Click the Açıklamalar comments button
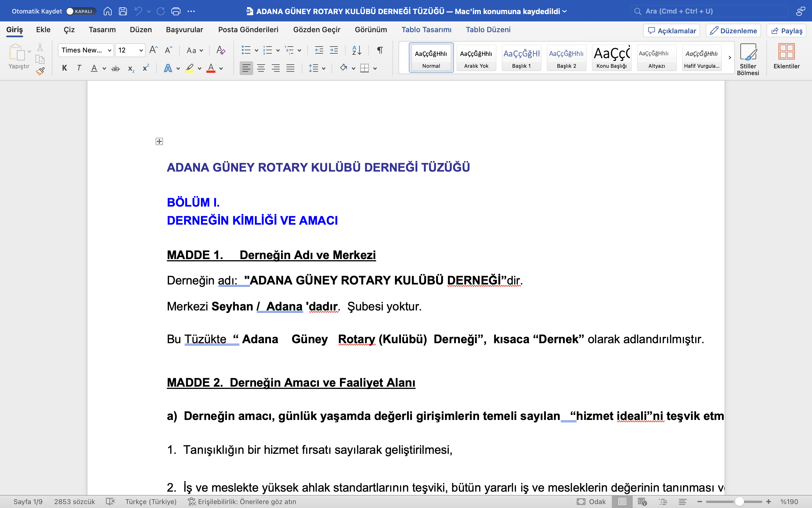The width and height of the screenshot is (812, 508). pyautogui.click(x=671, y=30)
